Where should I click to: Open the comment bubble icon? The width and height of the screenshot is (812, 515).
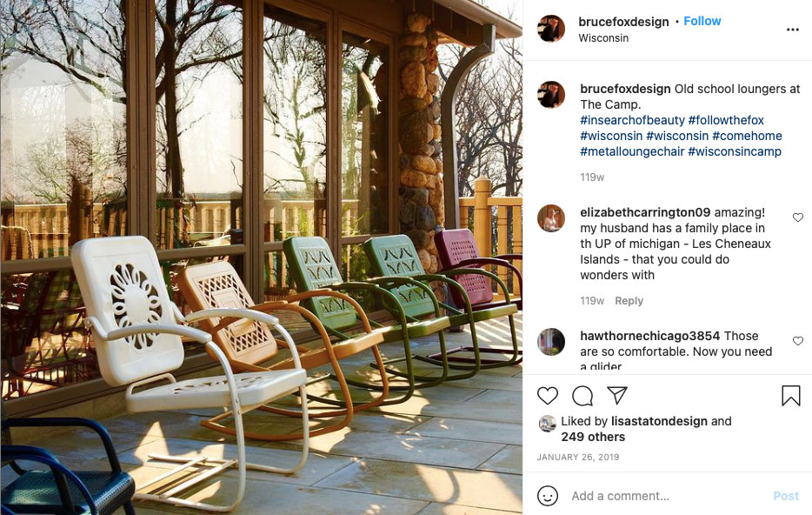tap(582, 396)
